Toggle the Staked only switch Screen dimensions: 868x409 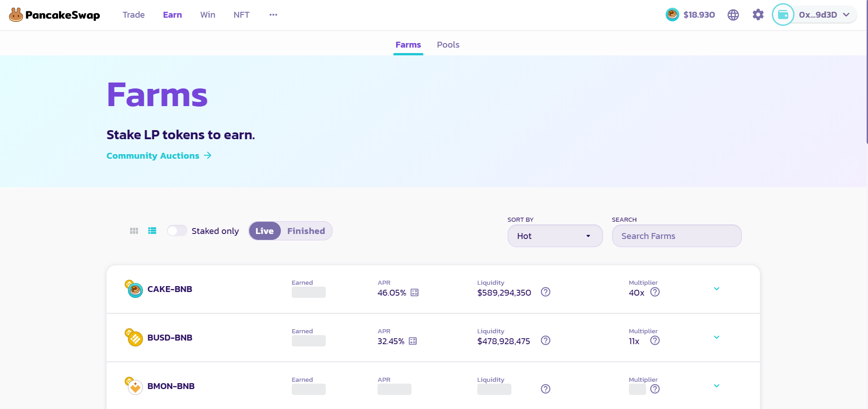(x=177, y=231)
